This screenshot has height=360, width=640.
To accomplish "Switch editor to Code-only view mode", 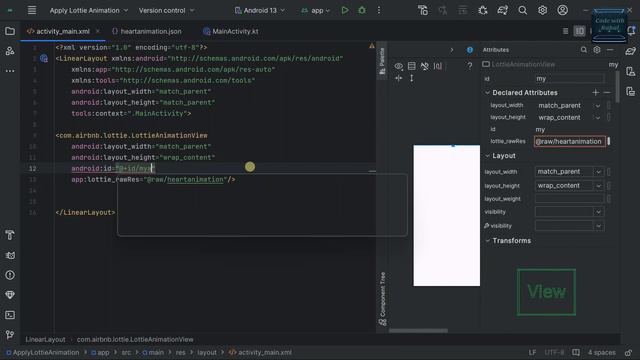I will click(565, 31).
